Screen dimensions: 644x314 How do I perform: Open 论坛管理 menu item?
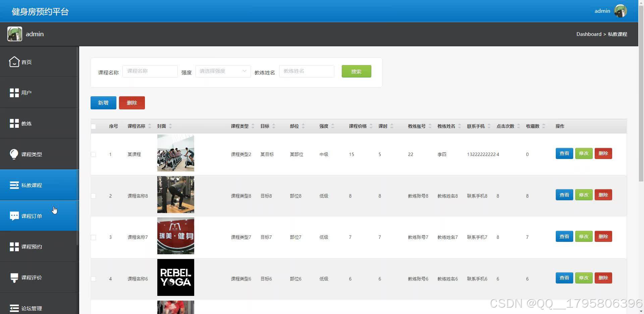(x=39, y=304)
